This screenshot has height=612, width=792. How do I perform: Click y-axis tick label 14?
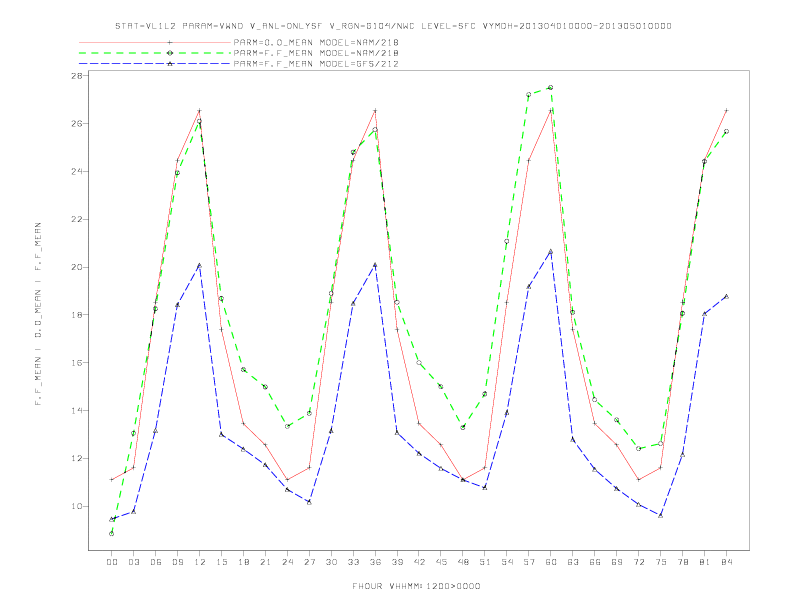[78, 411]
